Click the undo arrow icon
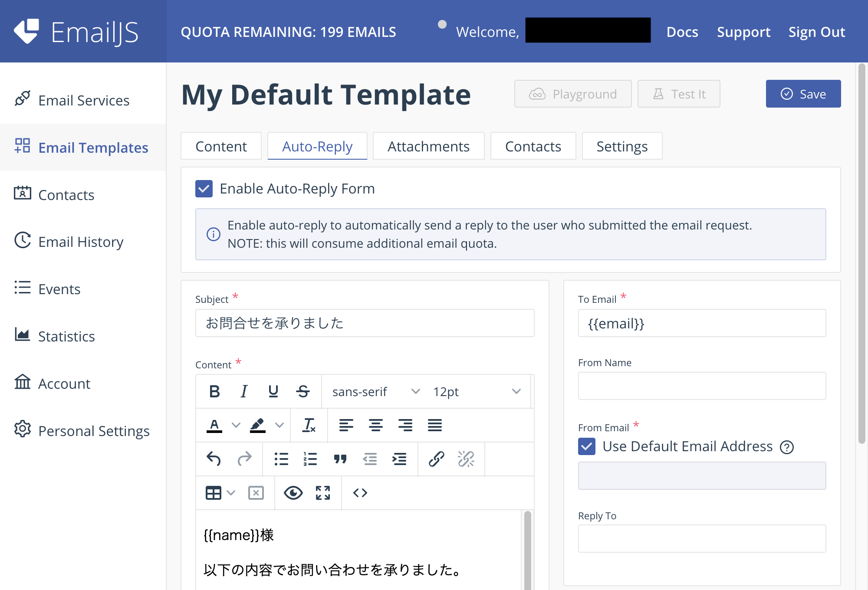This screenshot has height=590, width=868. pyautogui.click(x=214, y=459)
